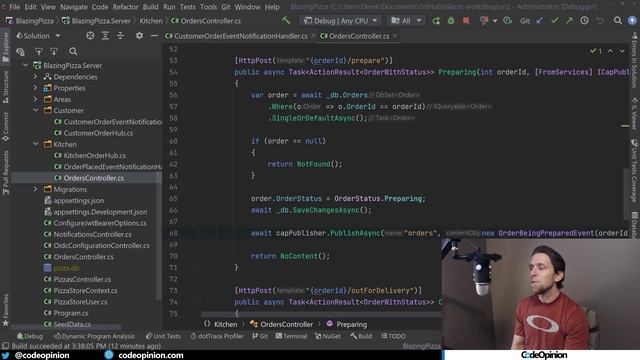Open the Solution view dropdown

click(38, 36)
